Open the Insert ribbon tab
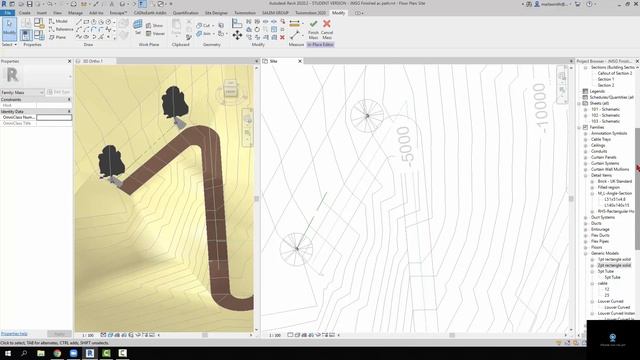 [x=41, y=13]
